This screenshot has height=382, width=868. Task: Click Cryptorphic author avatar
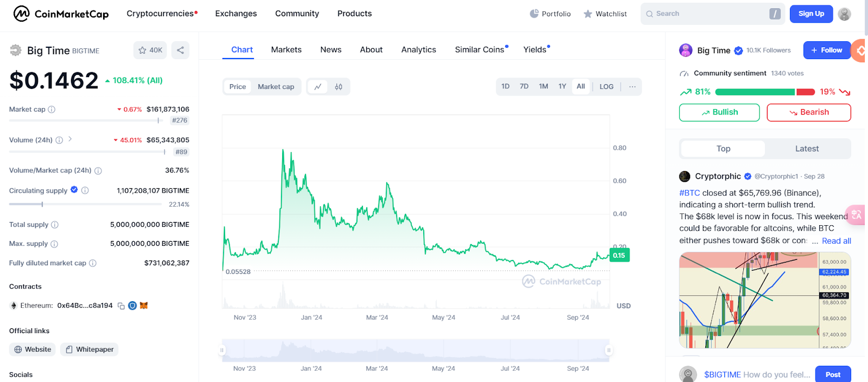(x=685, y=176)
